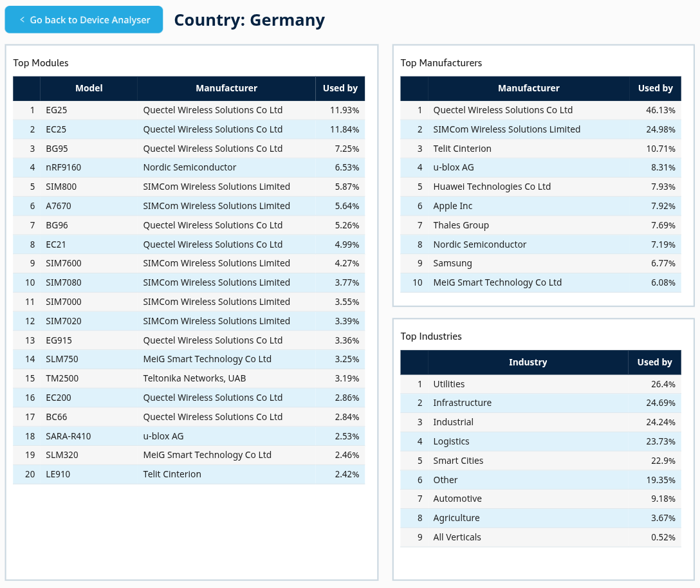Click the SIM7600 model entry
Image resolution: width=700 pixels, height=588 pixels.
tap(64, 263)
